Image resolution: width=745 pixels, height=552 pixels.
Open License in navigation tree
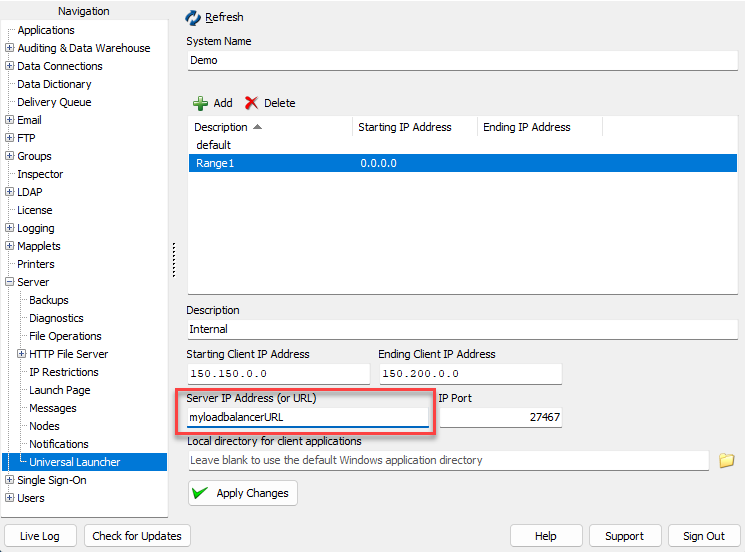click(35, 210)
